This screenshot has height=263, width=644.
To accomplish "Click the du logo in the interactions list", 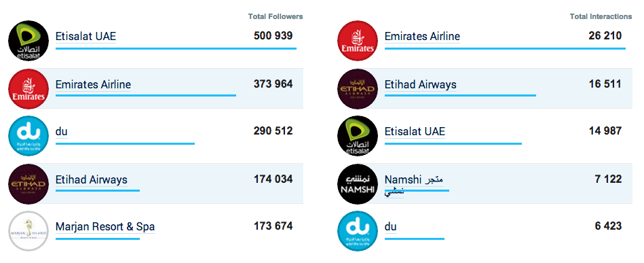I will pos(358,231).
